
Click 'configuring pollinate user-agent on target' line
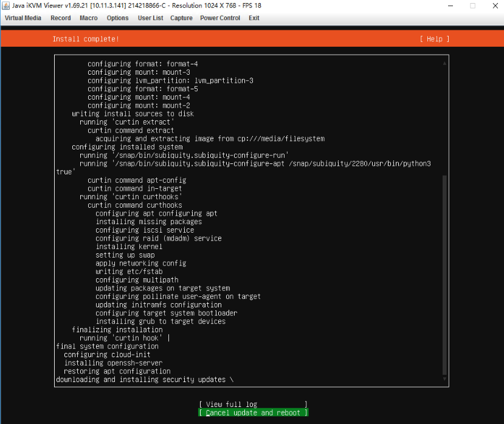[178, 296]
